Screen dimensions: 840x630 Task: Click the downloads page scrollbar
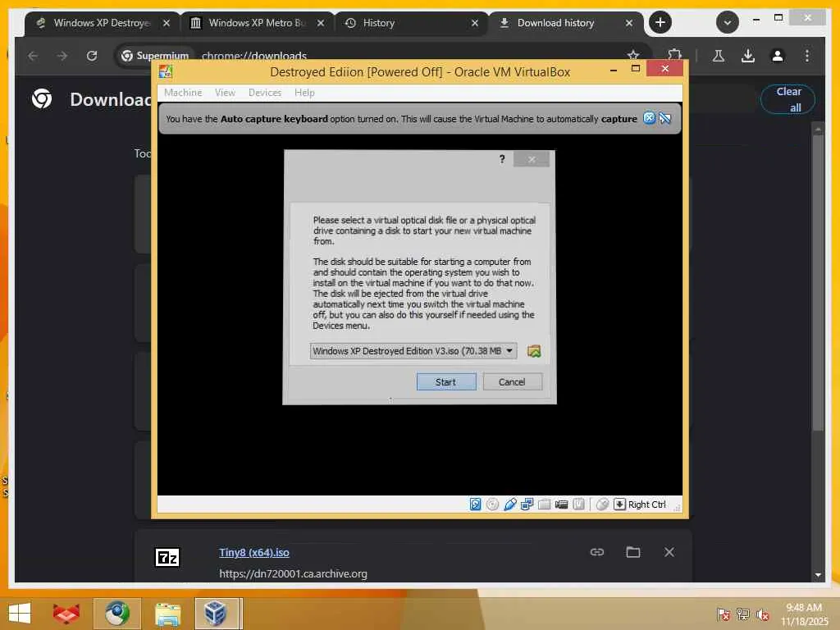pyautogui.click(x=818, y=281)
